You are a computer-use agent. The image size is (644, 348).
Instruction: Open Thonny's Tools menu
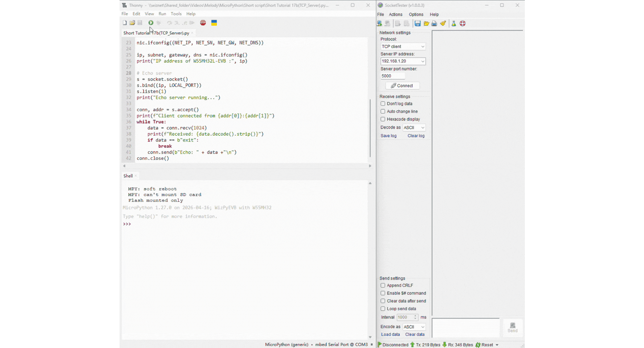pos(176,14)
